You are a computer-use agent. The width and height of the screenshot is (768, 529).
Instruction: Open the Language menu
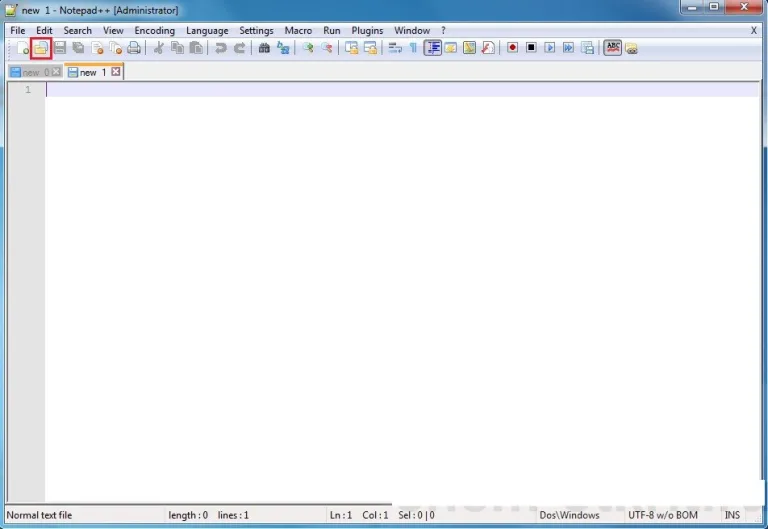(x=207, y=30)
